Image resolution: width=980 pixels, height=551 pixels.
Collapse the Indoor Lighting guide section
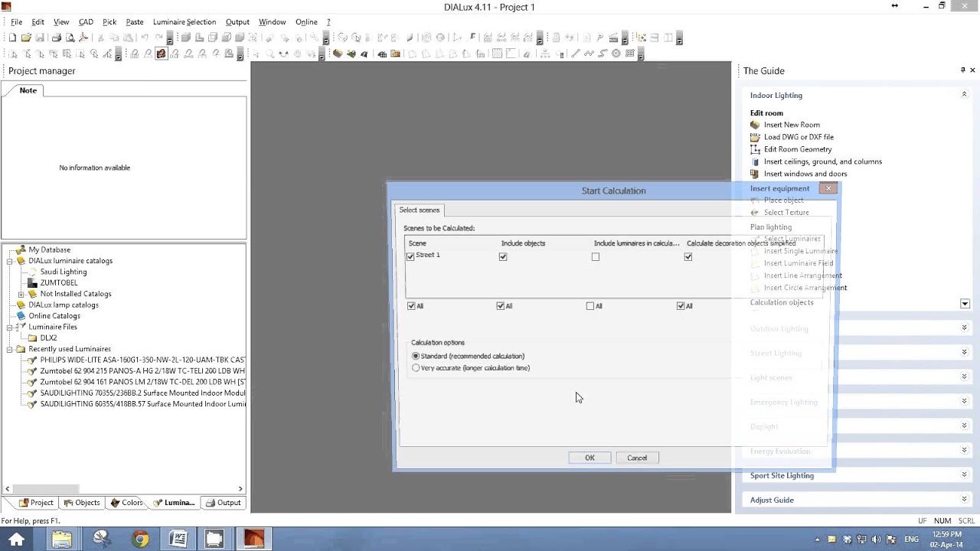coord(964,95)
